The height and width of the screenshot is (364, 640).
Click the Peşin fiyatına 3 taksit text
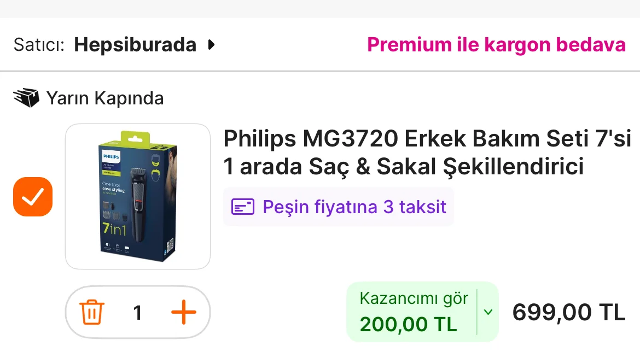[354, 207]
